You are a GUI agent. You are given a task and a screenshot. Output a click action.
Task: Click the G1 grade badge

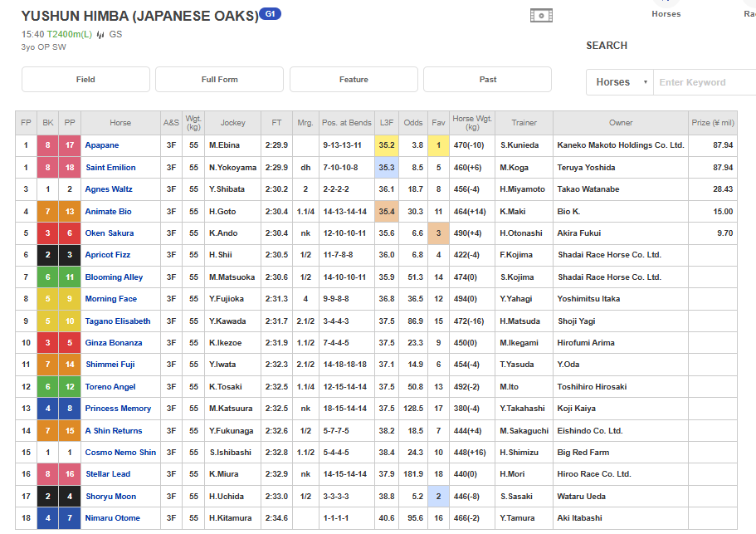pyautogui.click(x=270, y=13)
